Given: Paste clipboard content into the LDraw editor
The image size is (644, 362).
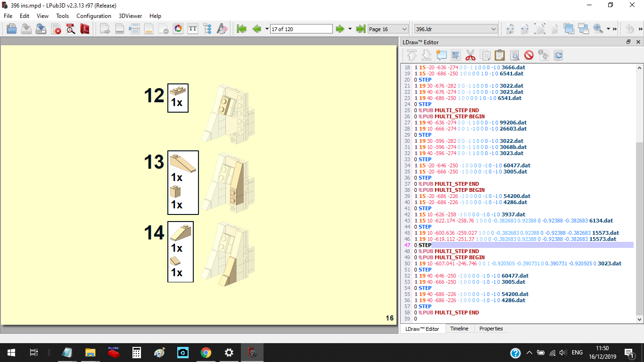Looking at the screenshot, I should [500, 55].
